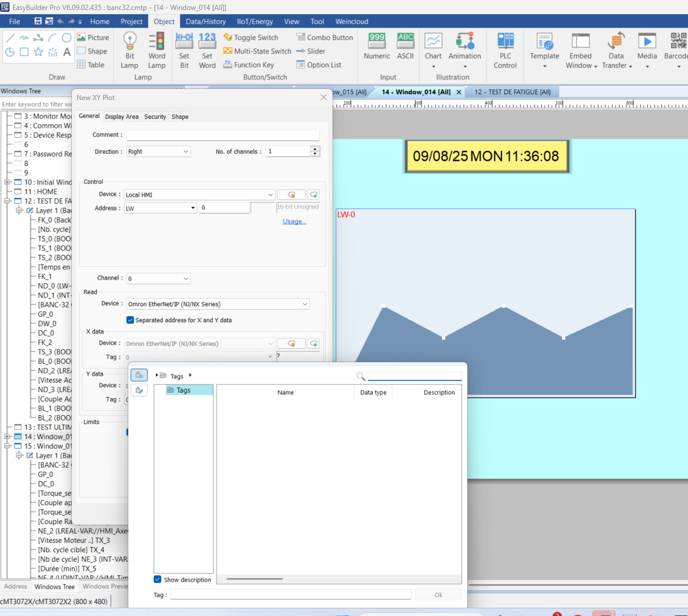Uncheck Separated address for X and Y data
The image size is (688, 616).
[130, 320]
